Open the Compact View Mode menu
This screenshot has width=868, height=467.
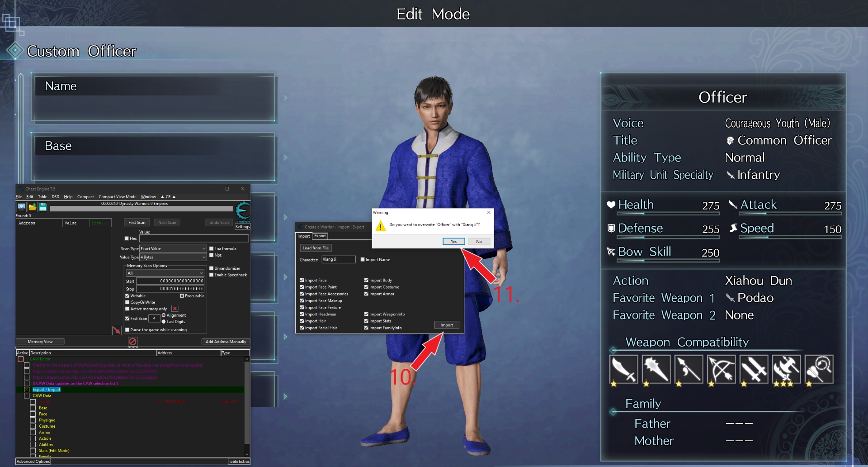click(118, 197)
